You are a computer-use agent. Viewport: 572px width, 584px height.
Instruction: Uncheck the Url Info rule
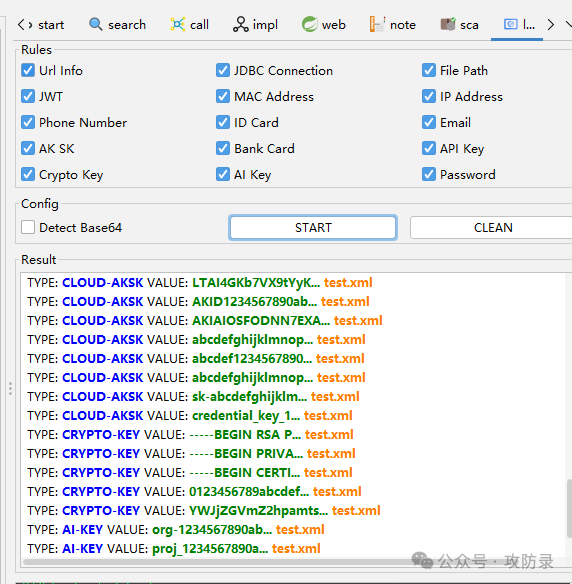point(28,70)
